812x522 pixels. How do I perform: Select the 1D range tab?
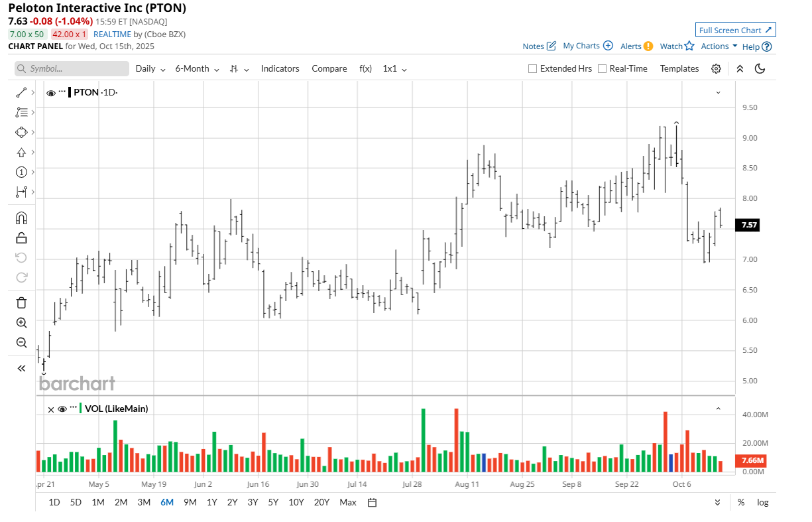(x=54, y=502)
